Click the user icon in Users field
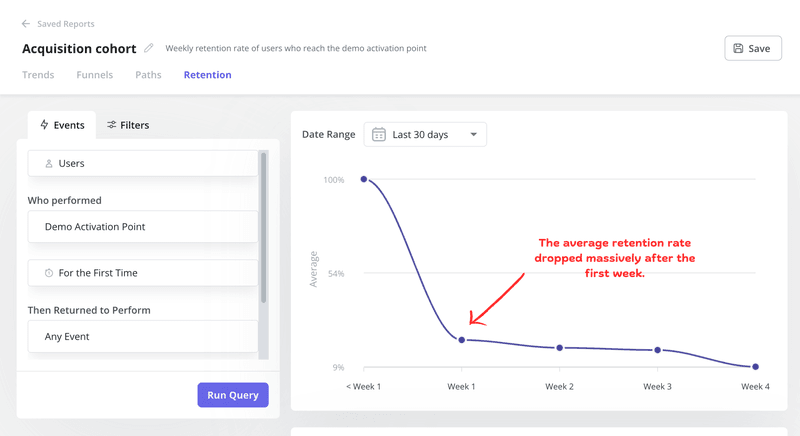800x436 pixels. [48, 163]
